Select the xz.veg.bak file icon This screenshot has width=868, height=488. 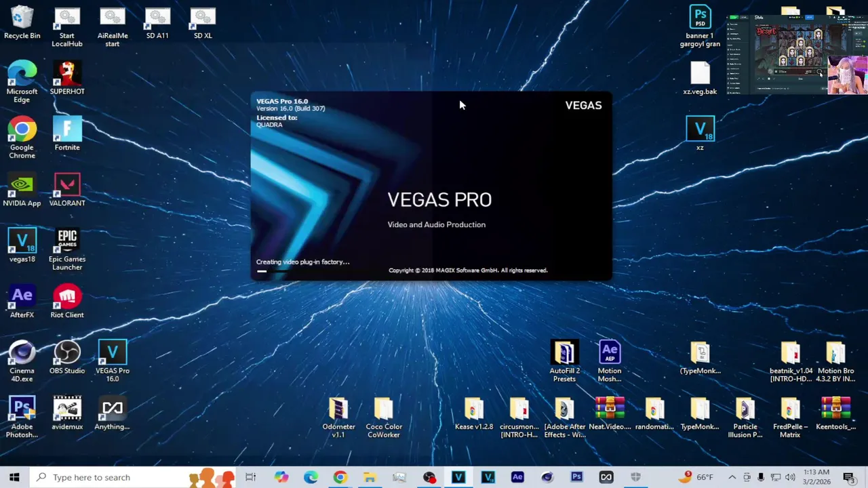(x=700, y=78)
